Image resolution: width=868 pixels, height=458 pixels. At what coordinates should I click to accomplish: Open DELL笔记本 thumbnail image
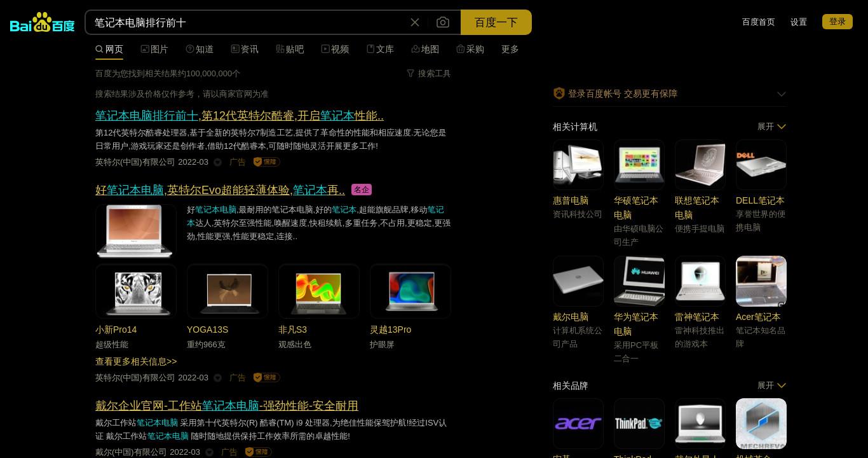click(761, 165)
